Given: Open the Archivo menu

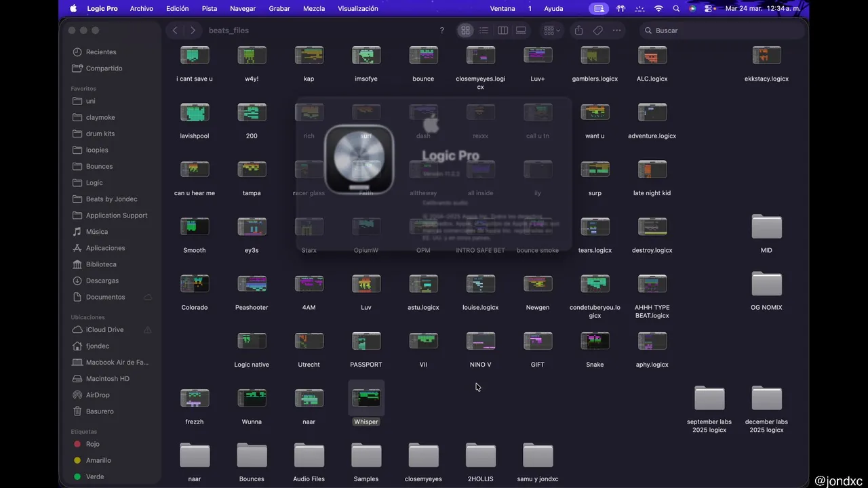Looking at the screenshot, I should point(141,8).
